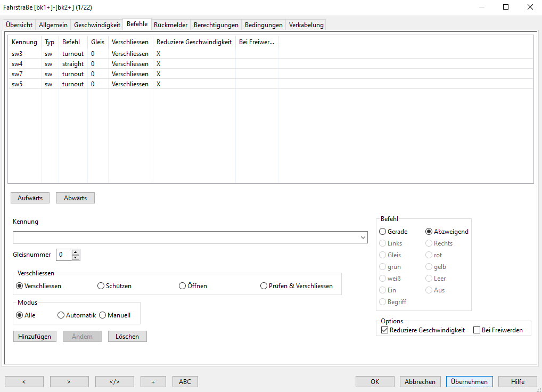Click the next route '>' button

tap(69, 381)
